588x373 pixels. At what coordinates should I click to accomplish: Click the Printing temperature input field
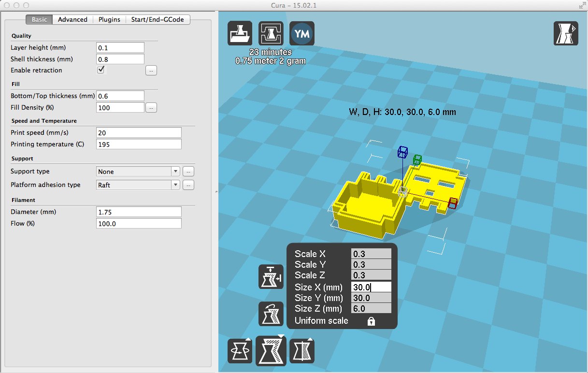click(139, 144)
